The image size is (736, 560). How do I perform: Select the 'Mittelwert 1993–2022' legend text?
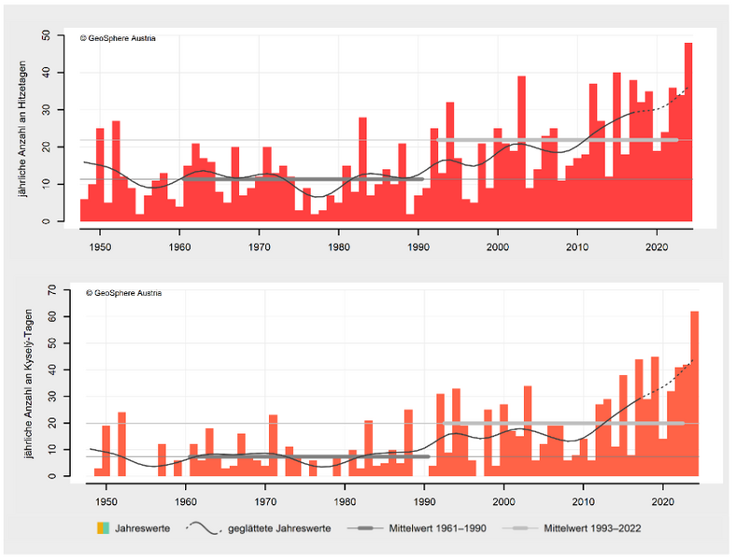point(592,528)
